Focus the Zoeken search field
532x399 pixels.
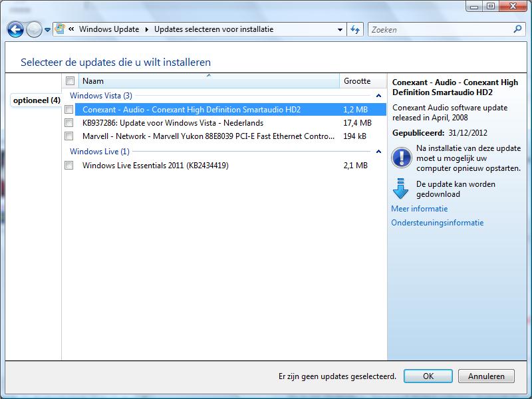click(441, 29)
